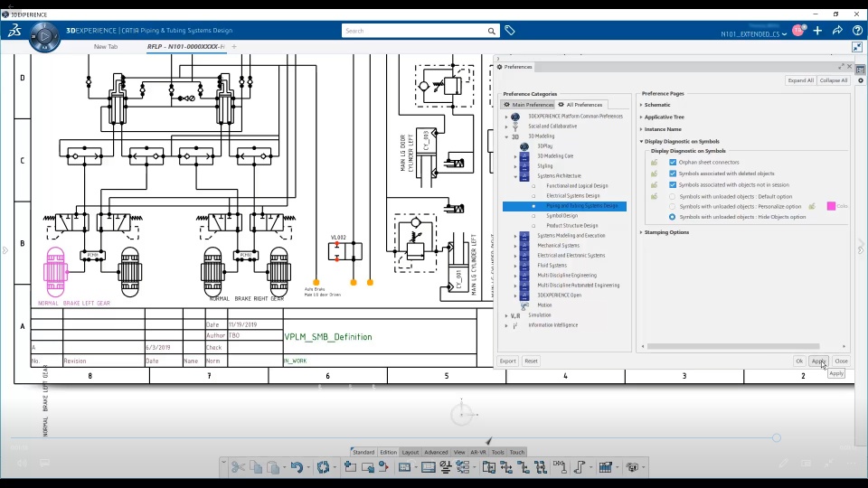
Task: Open the Layout toolbar tab
Action: 410,452
